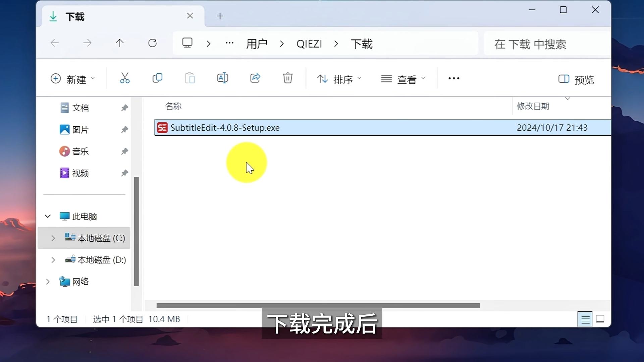Image resolution: width=644 pixels, height=362 pixels.
Task: Expand 本地磁盘 (D:) tree node
Action: (53, 260)
